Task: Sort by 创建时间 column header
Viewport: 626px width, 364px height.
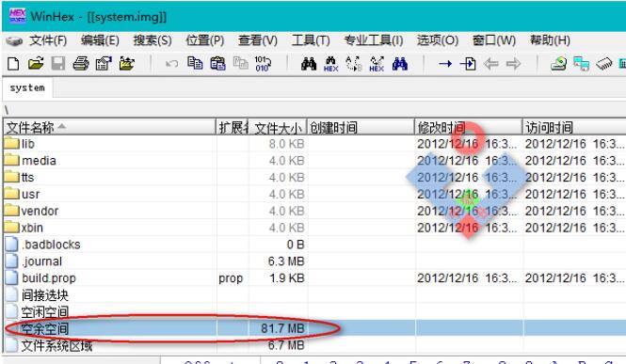Action: coord(361,127)
